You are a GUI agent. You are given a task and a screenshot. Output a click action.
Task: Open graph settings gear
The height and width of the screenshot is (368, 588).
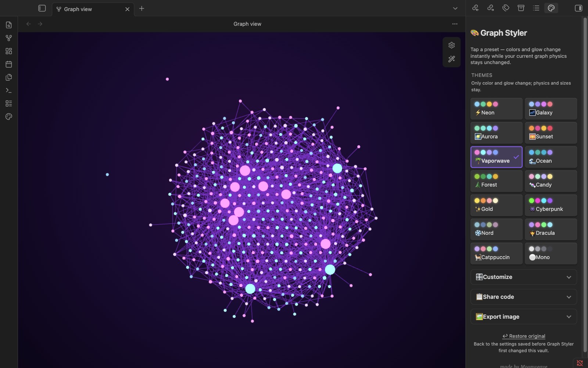coord(452,45)
